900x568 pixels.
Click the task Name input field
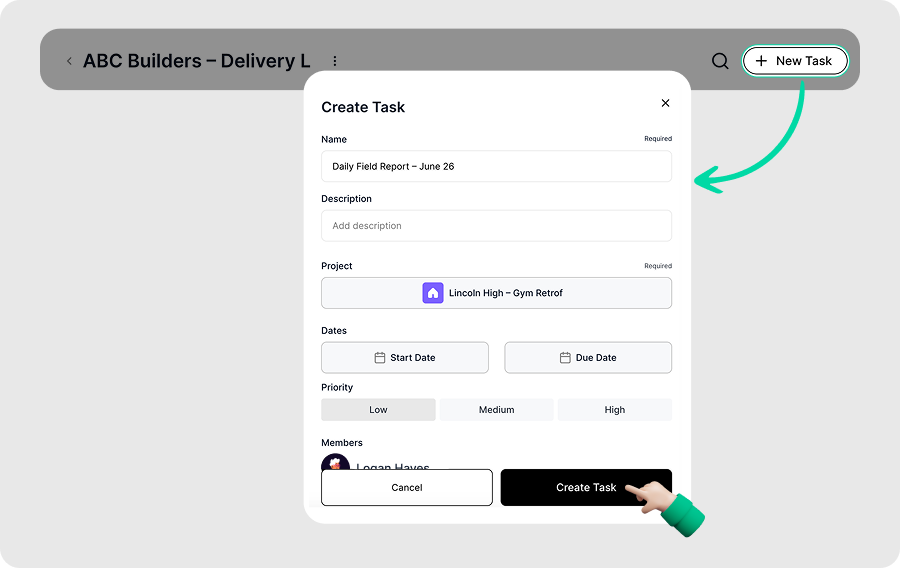click(496, 166)
